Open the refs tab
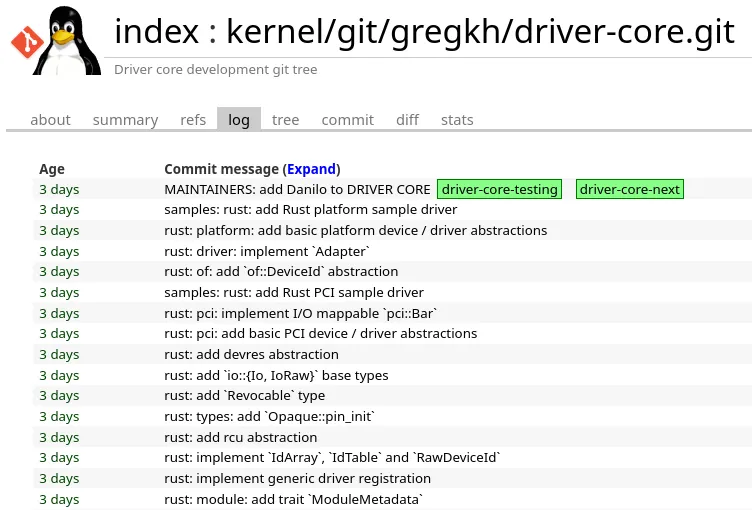 click(193, 120)
